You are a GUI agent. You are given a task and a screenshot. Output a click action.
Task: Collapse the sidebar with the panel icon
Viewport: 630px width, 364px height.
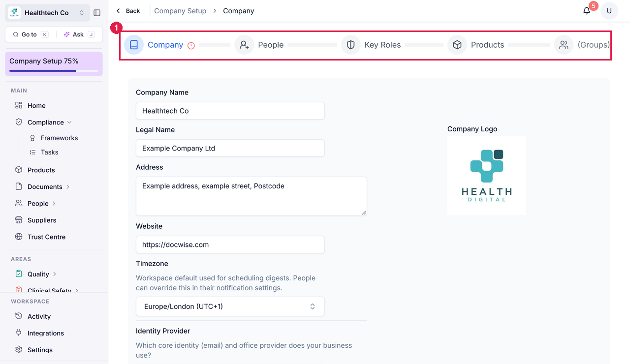(x=97, y=13)
